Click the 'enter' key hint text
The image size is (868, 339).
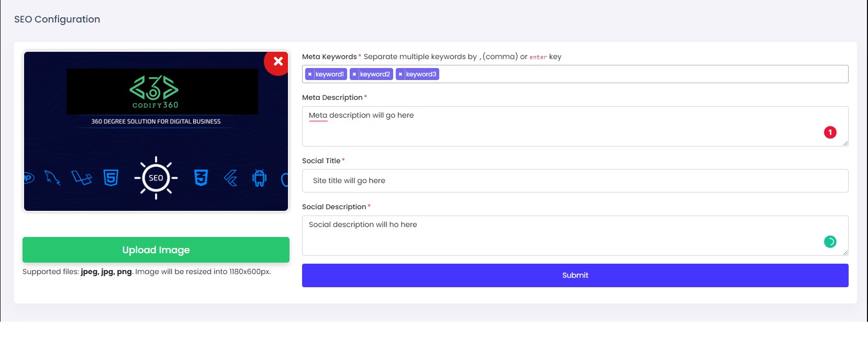[538, 57]
